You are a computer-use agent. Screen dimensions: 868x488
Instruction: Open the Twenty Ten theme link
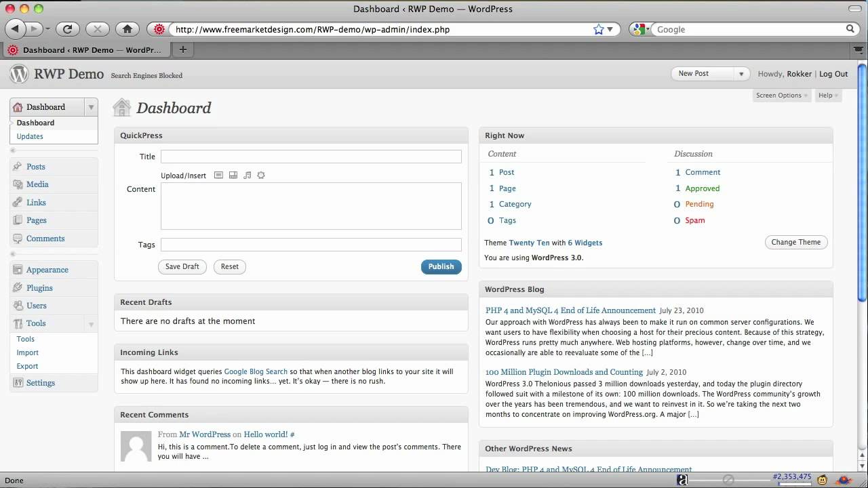tap(530, 243)
